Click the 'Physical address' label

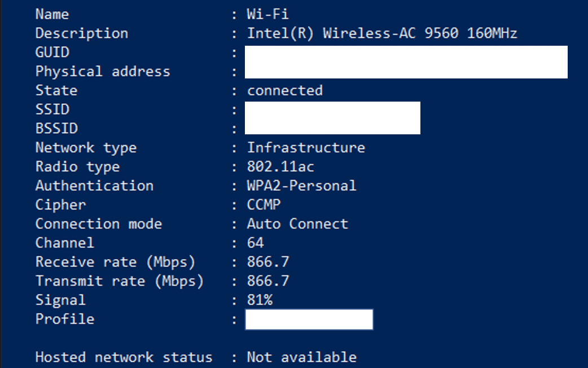coord(103,71)
